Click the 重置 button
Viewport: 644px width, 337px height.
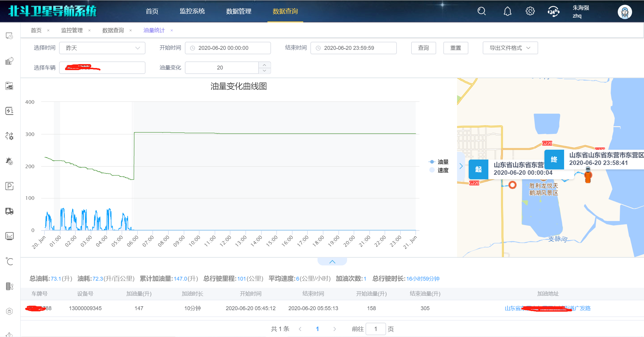[456, 48]
